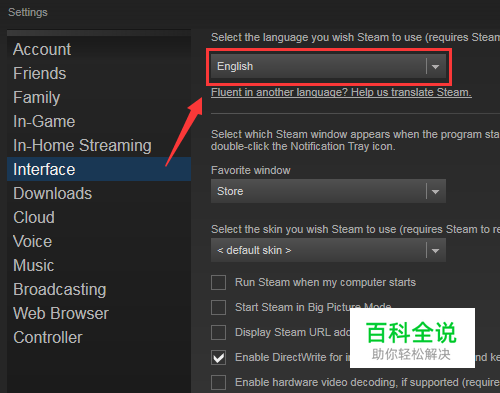Open Downloads settings
500x393 pixels.
coord(99,193)
